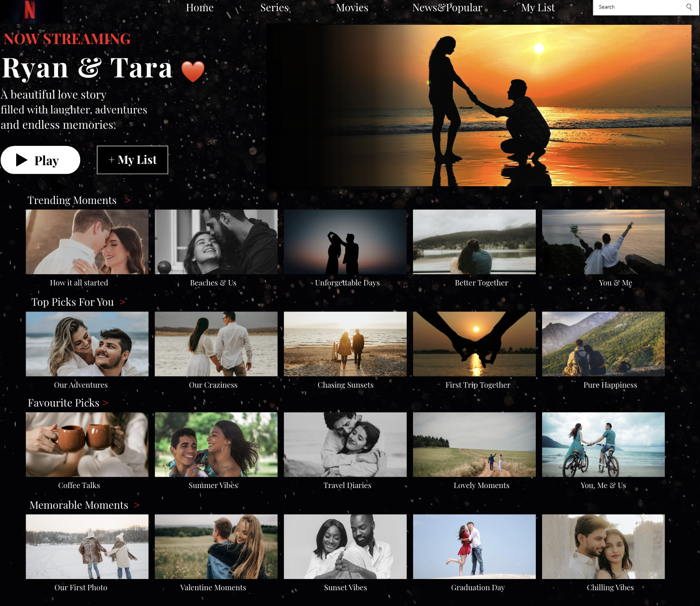The image size is (700, 606).
Task: Open the sunset proposal hero banner image
Action: tap(479, 105)
